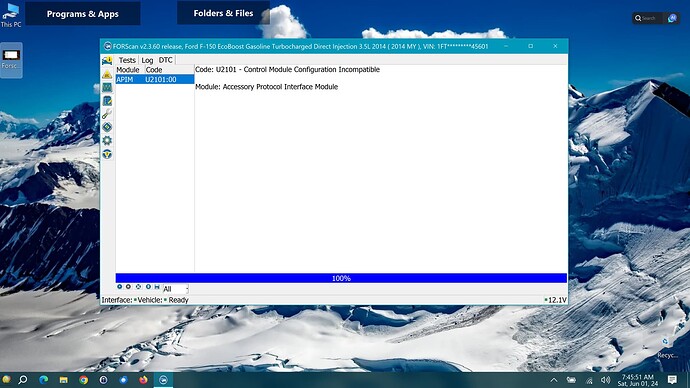Select the APIM U2101:00 code row
Image resolution: width=690 pixels, height=388 pixels.
(x=154, y=79)
